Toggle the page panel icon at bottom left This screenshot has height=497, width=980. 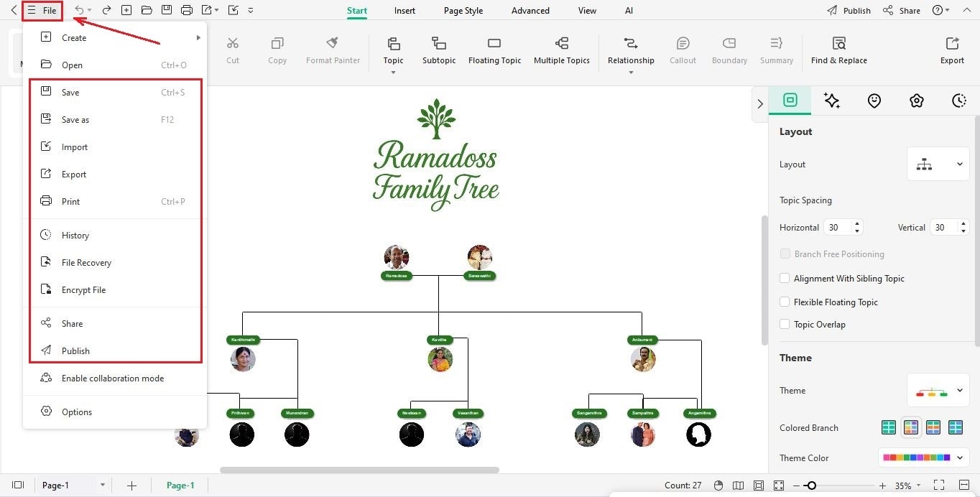pyautogui.click(x=19, y=486)
